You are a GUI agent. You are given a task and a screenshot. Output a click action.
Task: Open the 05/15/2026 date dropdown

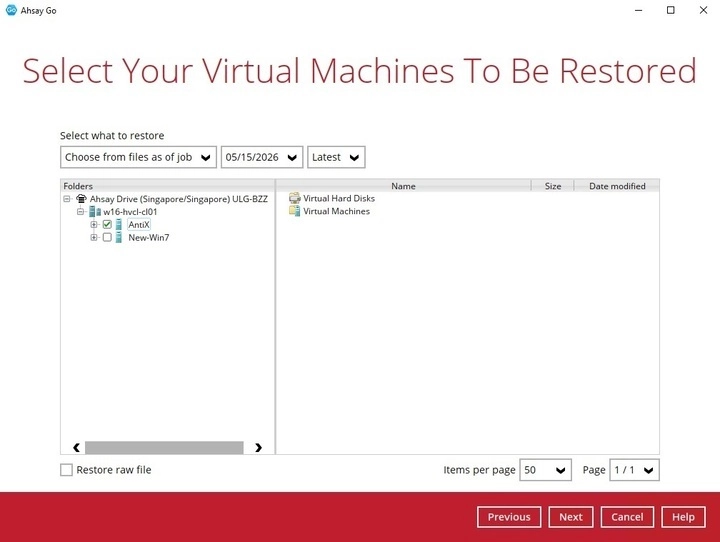tap(262, 157)
